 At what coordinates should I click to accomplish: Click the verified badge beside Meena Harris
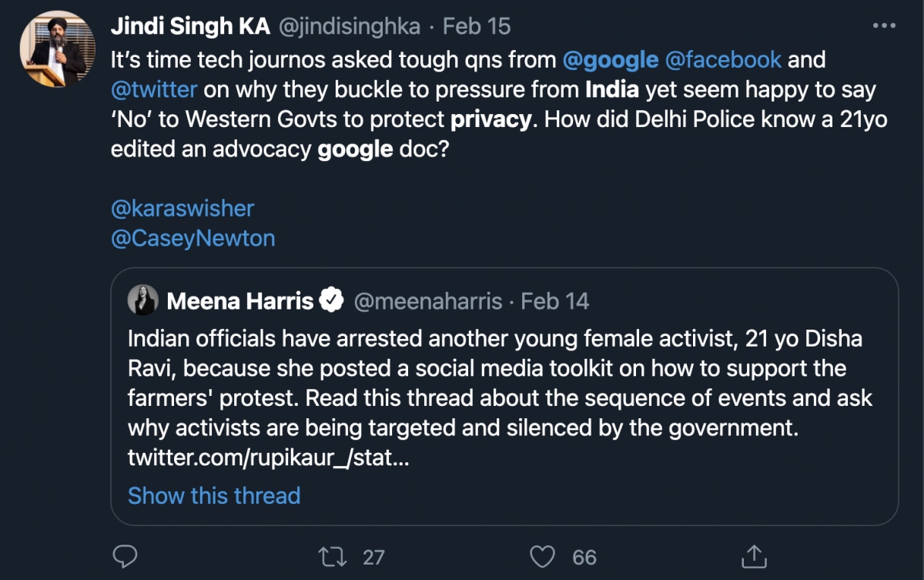tap(332, 301)
